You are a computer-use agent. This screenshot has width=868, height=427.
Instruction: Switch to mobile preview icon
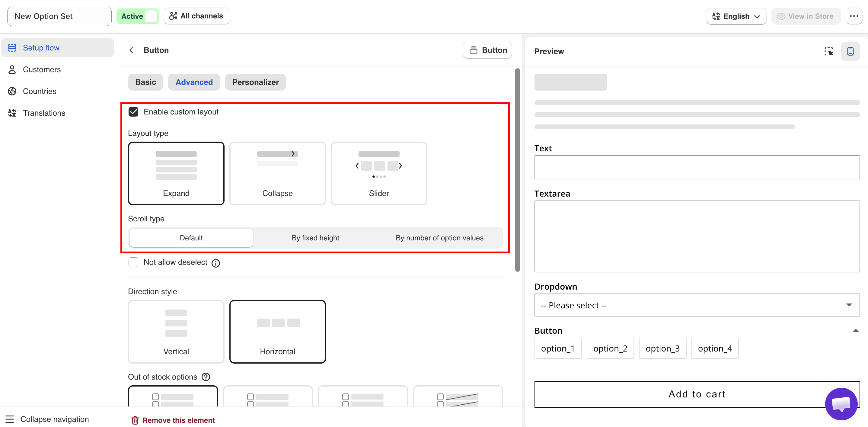pyautogui.click(x=850, y=51)
